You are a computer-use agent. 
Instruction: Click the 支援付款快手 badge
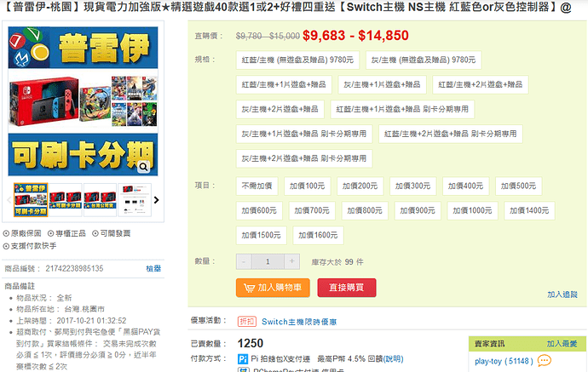[30, 246]
